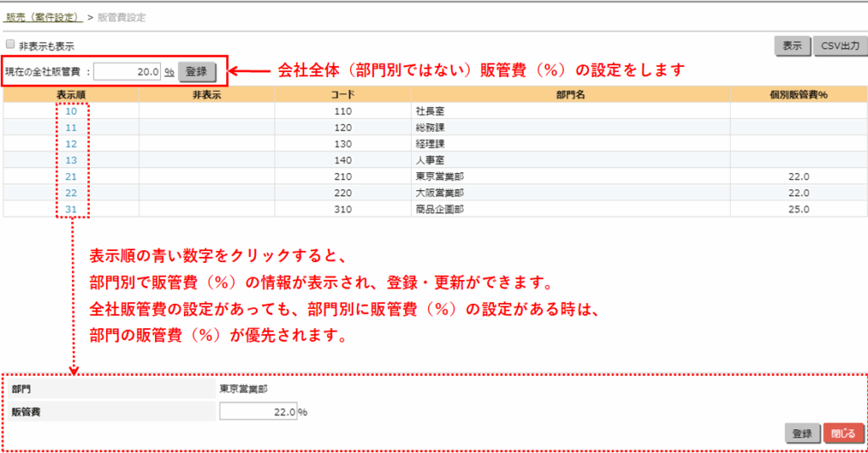Select display order 21 for 東京営業部
Image resolution: width=868 pixels, height=453 pixels.
[x=71, y=176]
